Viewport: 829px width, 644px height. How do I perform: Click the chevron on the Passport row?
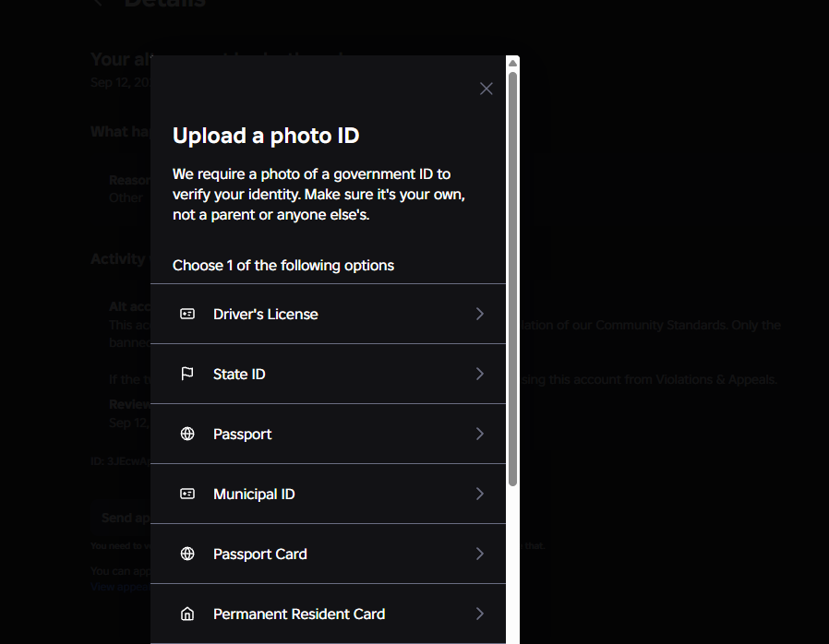tap(479, 434)
